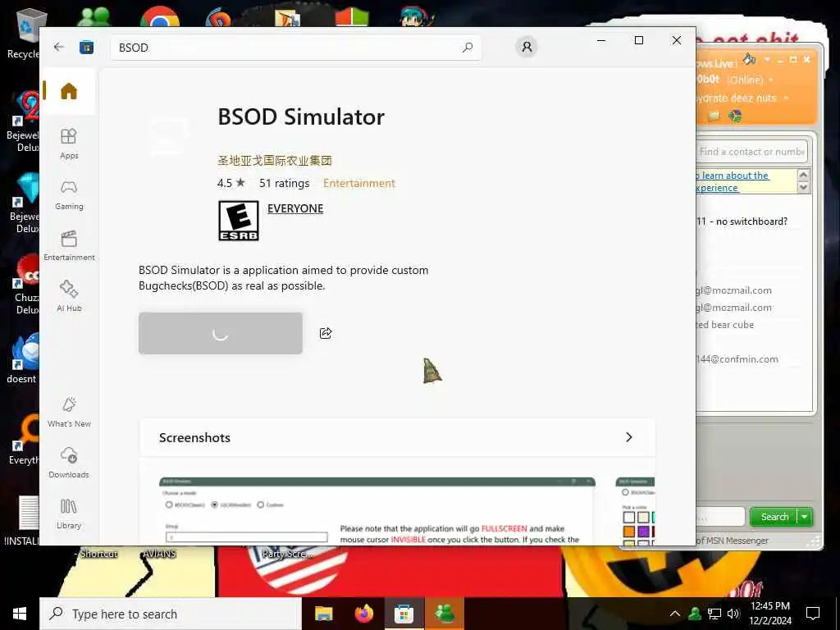Open What's New in Store sidebar
The image size is (840, 630).
click(x=69, y=412)
